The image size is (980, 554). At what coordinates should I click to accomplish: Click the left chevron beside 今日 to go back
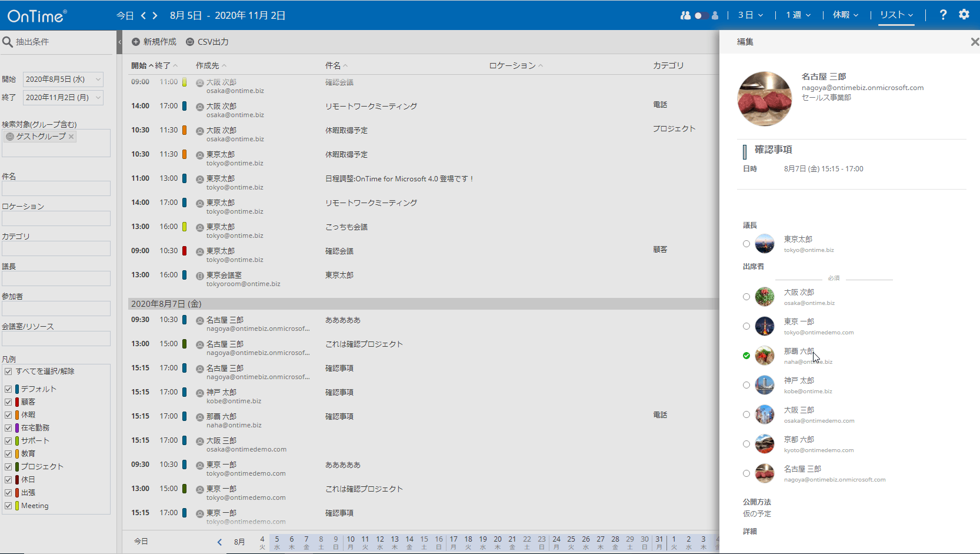[144, 15]
